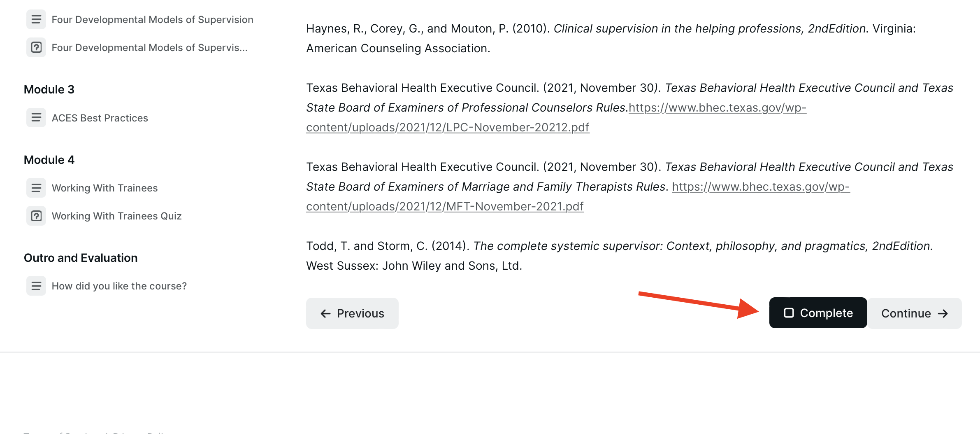The height and width of the screenshot is (434, 980).
Task: Open How did you like the course? item
Action: click(119, 286)
